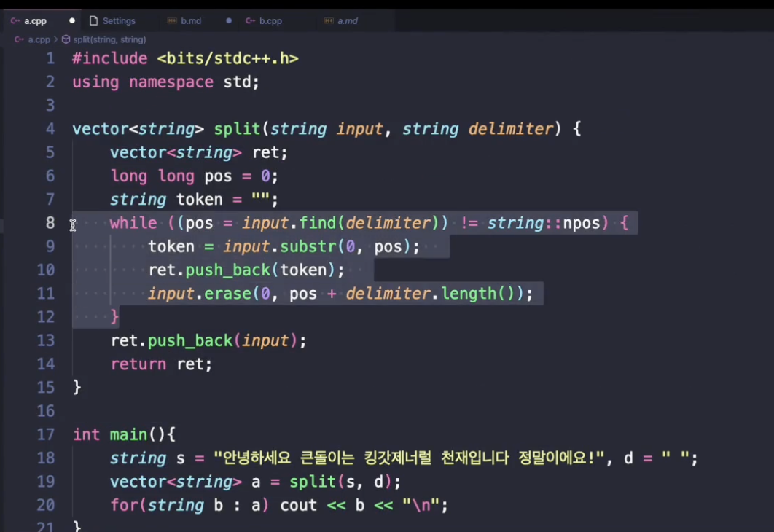Click 'split' call on line 19
Screen dimensions: 774x532
click(x=313, y=481)
